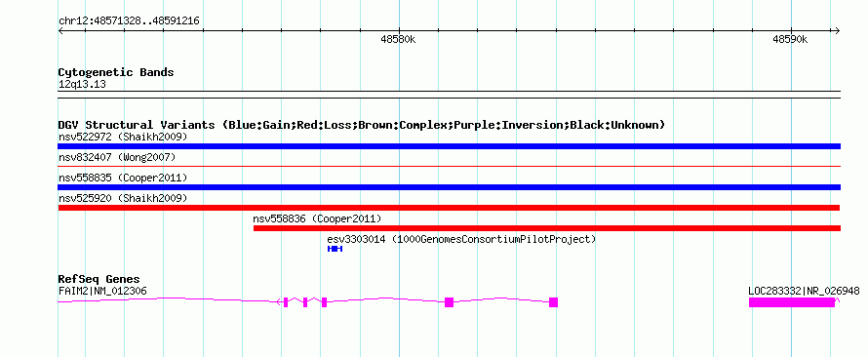Image resolution: width=868 pixels, height=357 pixels.
Task: Open nsv522972 (Shaikh2009) label
Action: pyautogui.click(x=123, y=137)
